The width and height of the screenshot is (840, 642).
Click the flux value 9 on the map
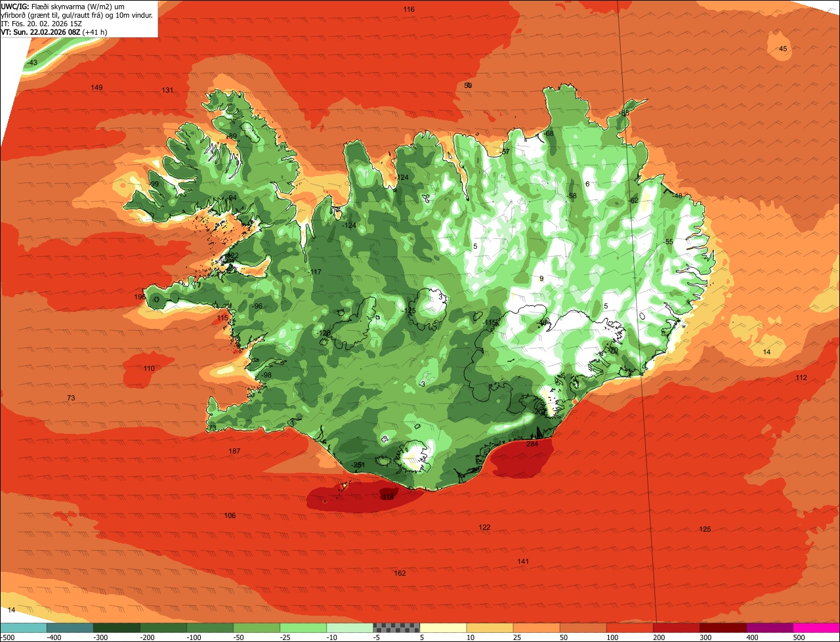[x=541, y=279]
